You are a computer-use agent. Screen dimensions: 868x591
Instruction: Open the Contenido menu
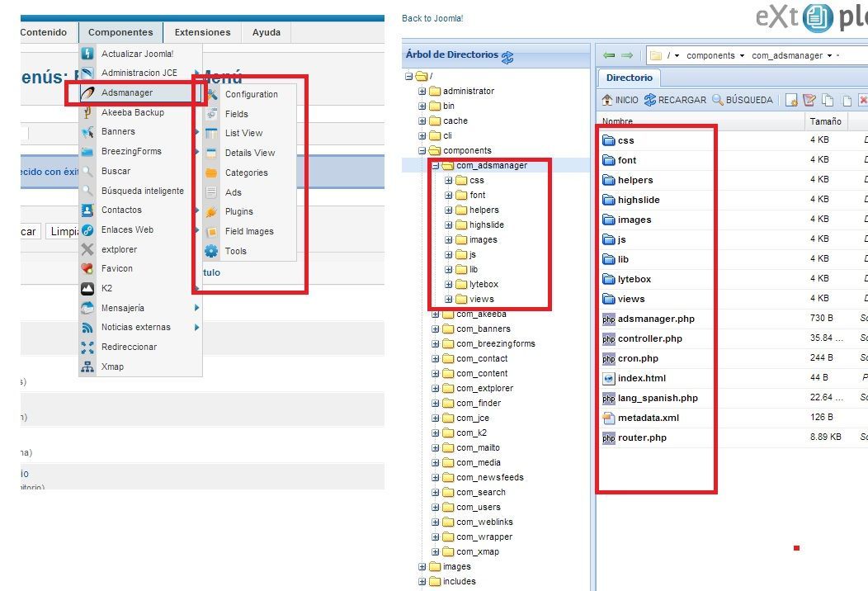[x=43, y=32]
